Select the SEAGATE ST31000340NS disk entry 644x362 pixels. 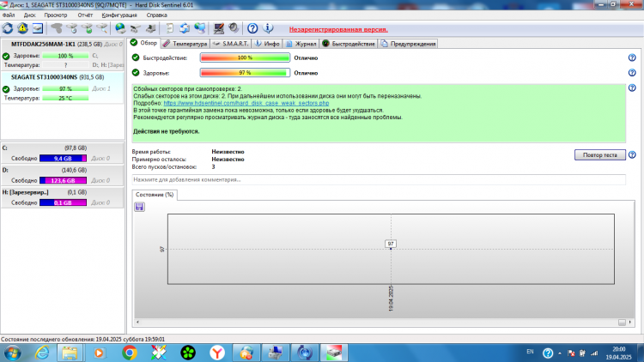[x=63, y=87]
